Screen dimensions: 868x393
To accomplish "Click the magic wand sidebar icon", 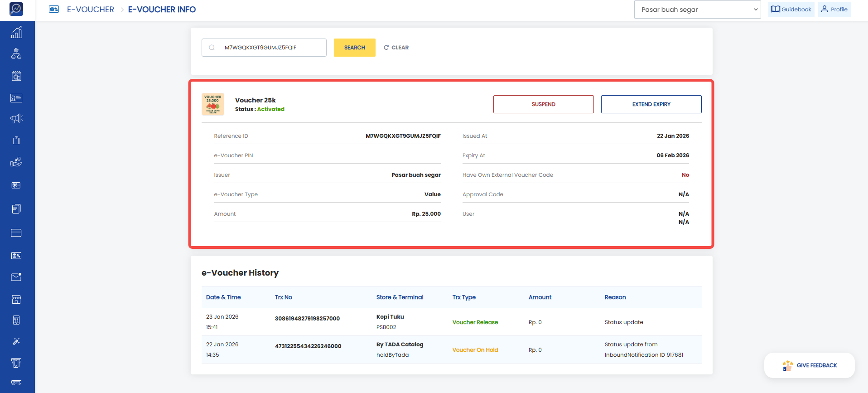I will pos(16,341).
